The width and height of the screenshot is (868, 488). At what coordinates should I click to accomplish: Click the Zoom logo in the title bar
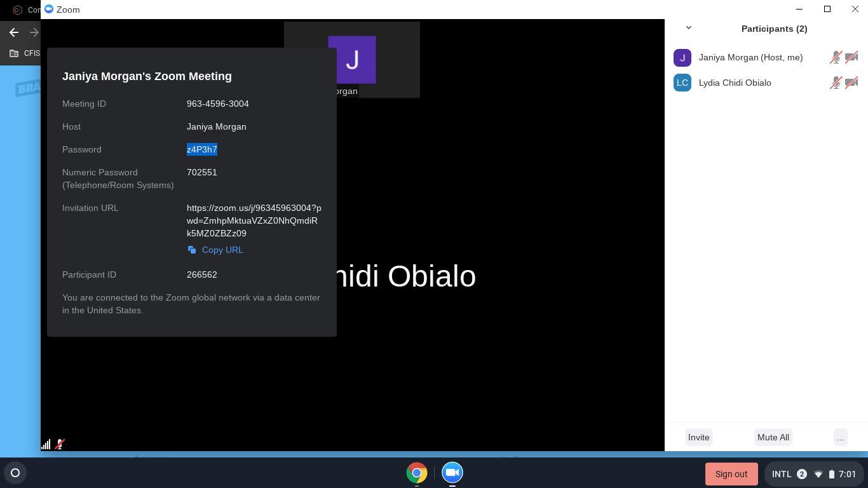click(x=49, y=9)
